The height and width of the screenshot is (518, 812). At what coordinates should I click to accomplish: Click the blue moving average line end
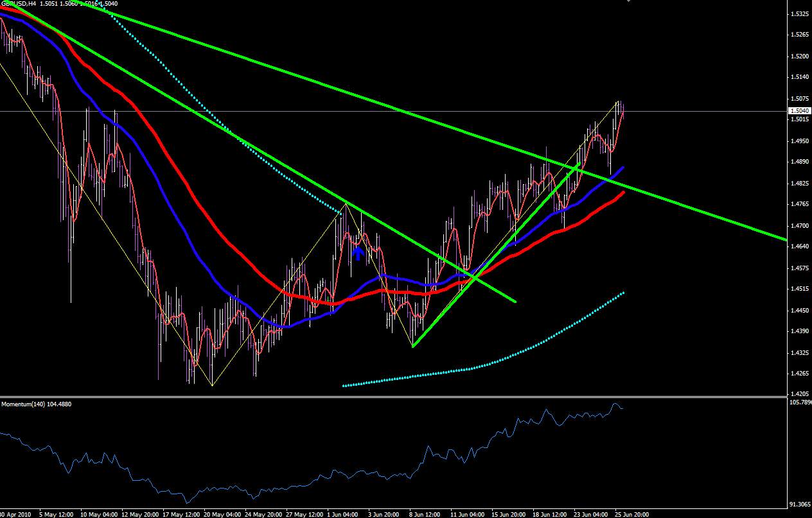622,168
